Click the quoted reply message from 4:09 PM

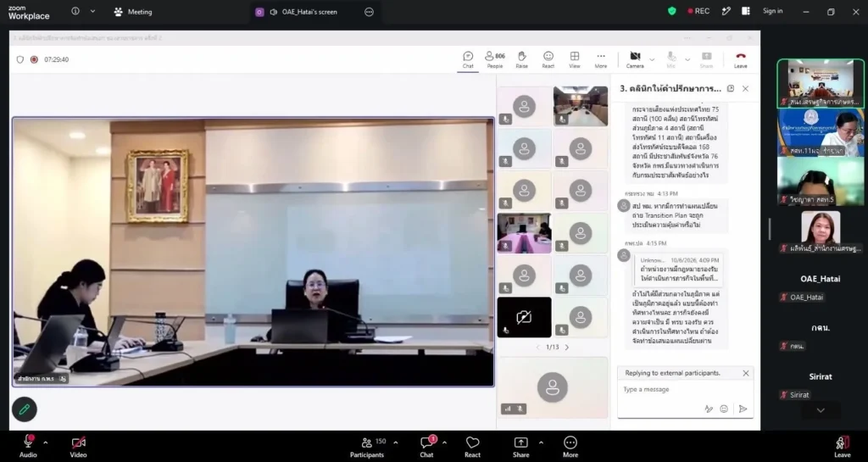coord(679,269)
